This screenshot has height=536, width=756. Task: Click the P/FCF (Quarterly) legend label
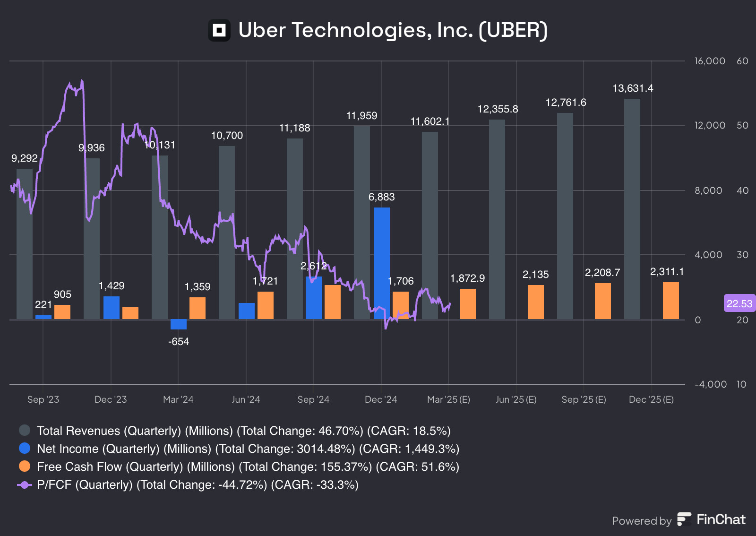click(198, 484)
